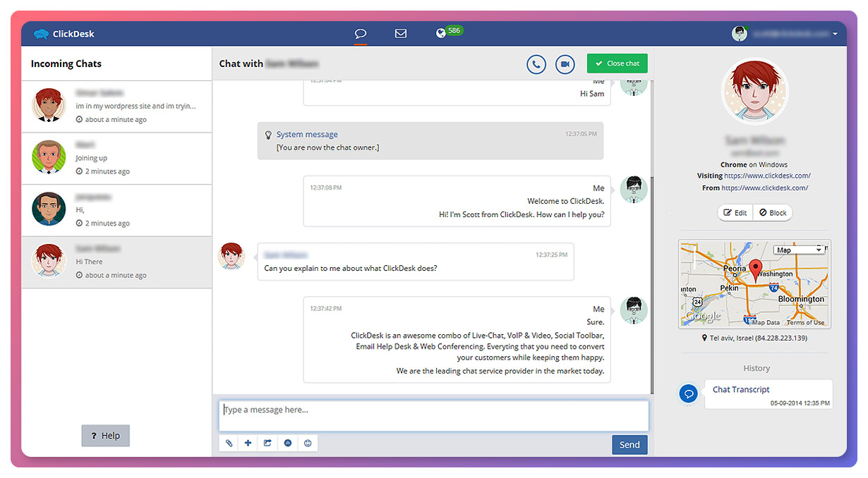Screen dimensions: 868x478
Task: Attach a file using the paperclip icon
Action: (x=229, y=443)
